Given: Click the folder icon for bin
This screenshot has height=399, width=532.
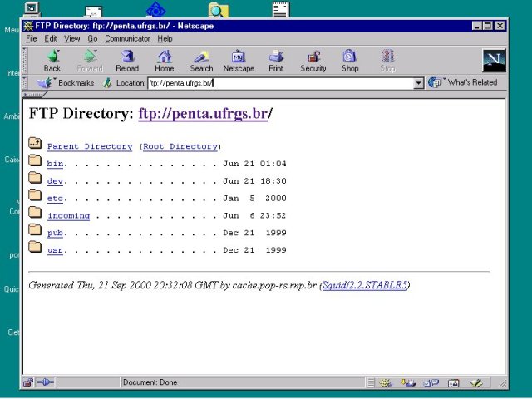Looking at the screenshot, I should point(35,160).
